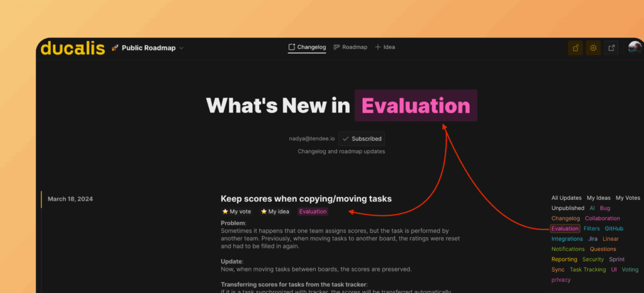This screenshot has height=293, width=644.
Task: Click the star icon next to My vote
Action: coord(225,212)
